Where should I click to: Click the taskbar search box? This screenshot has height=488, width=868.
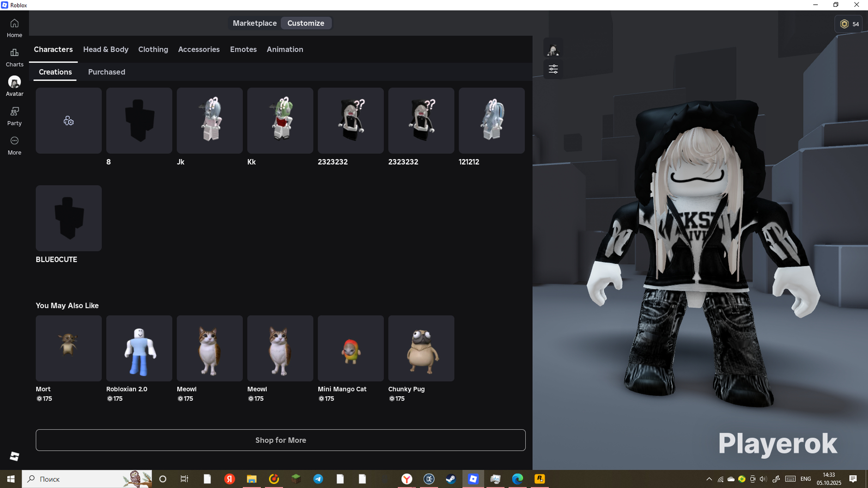pos(87,479)
